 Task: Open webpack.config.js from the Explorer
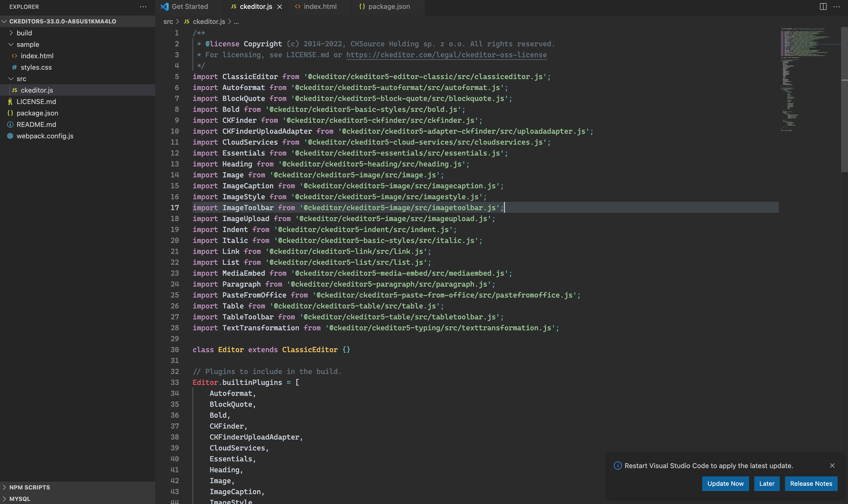click(78, 136)
